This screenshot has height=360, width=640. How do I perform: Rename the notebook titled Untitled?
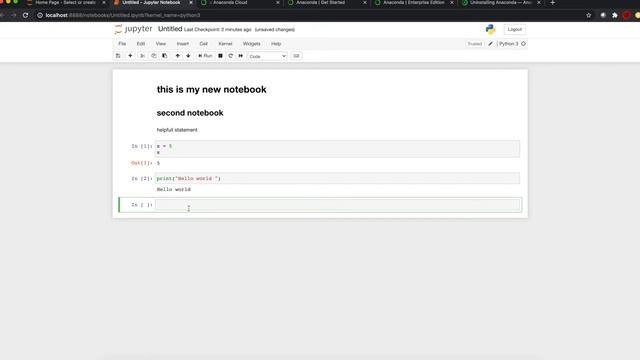(x=170, y=29)
